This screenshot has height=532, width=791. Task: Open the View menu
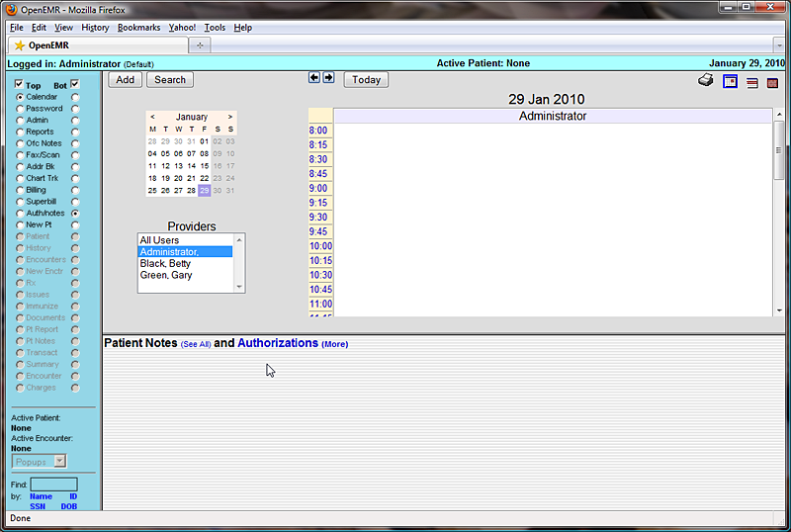click(63, 28)
